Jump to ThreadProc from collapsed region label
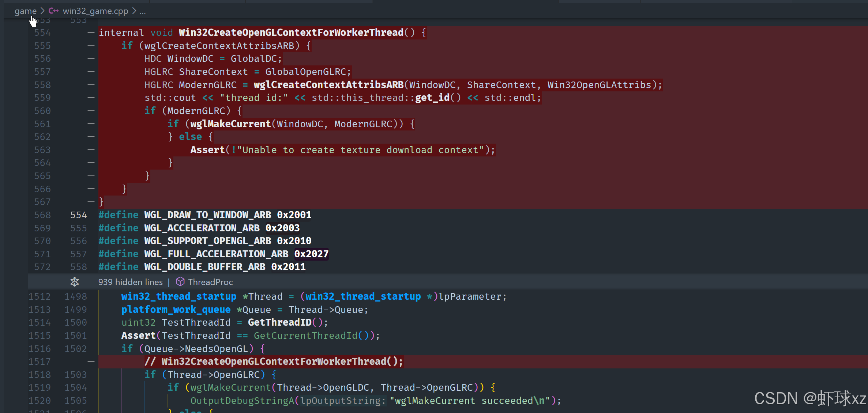868x413 pixels. (x=210, y=282)
